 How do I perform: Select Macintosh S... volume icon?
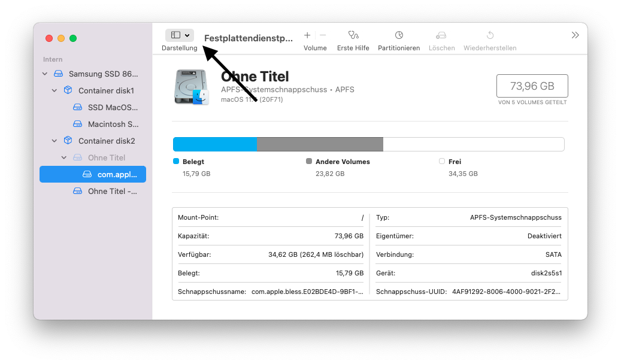pyautogui.click(x=78, y=124)
